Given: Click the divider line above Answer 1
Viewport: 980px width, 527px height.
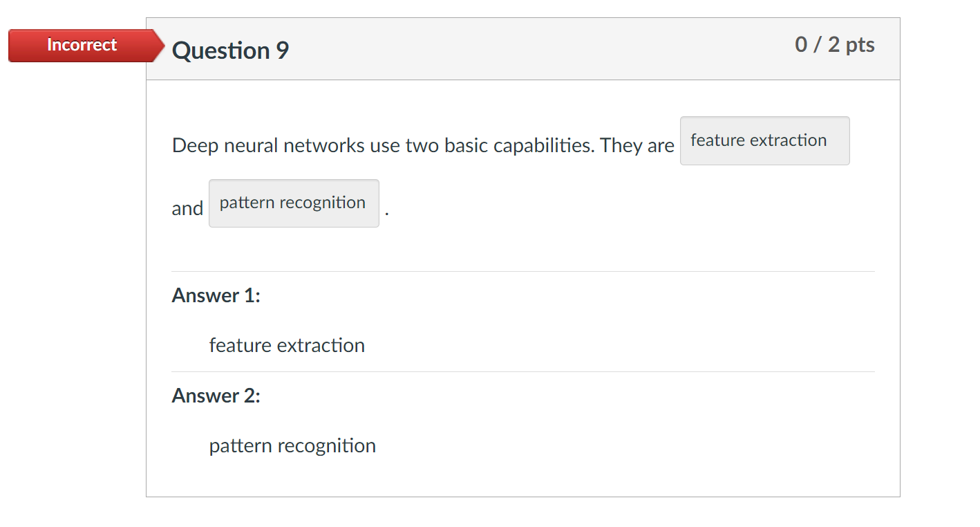Looking at the screenshot, I should 523,271.
